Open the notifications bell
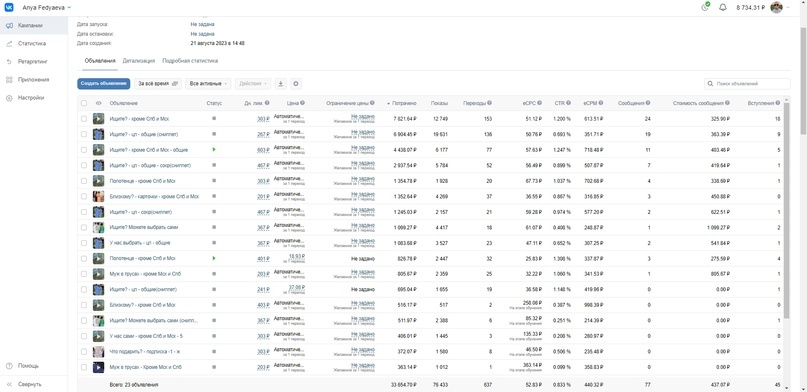The height and width of the screenshot is (392, 807). [723, 8]
